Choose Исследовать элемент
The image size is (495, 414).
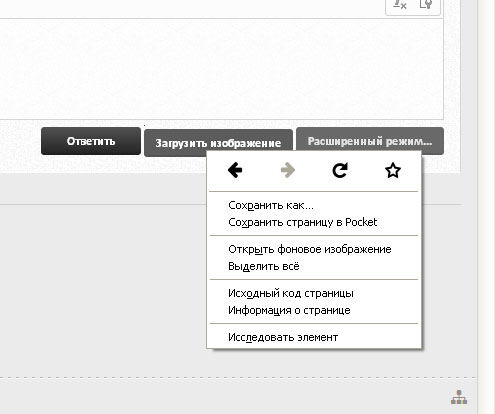coord(313,337)
